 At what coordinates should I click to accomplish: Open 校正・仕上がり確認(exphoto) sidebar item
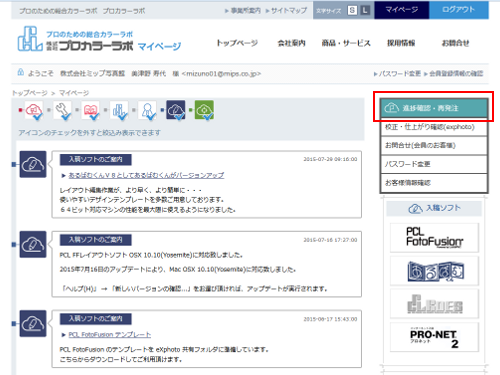tap(434, 127)
